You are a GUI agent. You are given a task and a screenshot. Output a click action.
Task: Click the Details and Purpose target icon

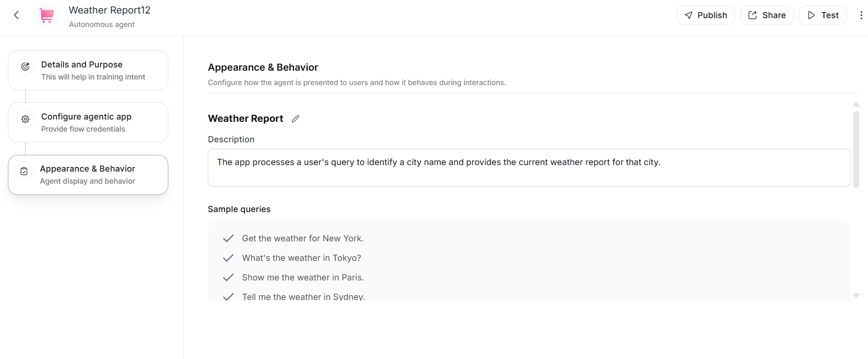[26, 66]
